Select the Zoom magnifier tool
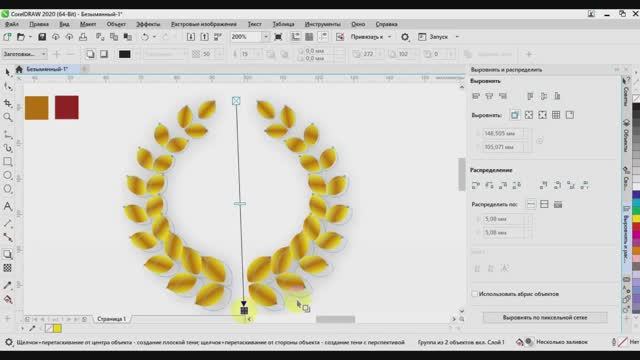Screen dimensions: 640x360 [x=7, y=118]
